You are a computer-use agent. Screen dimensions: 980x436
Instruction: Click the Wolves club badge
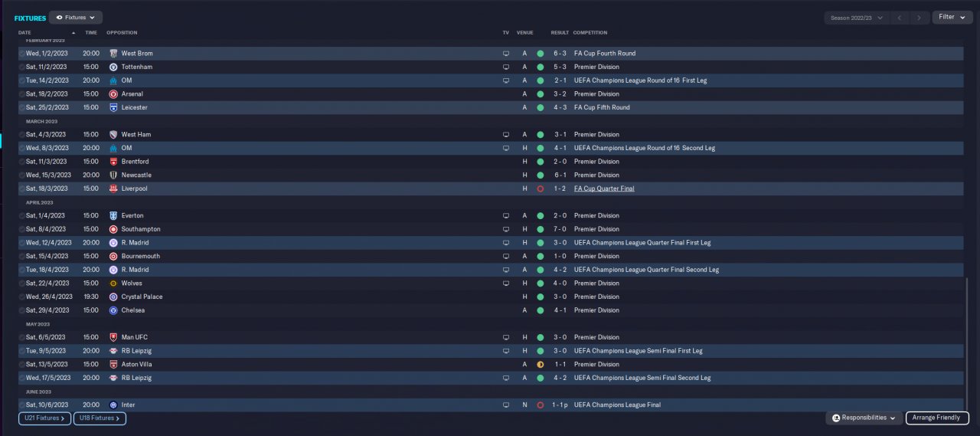[113, 284]
